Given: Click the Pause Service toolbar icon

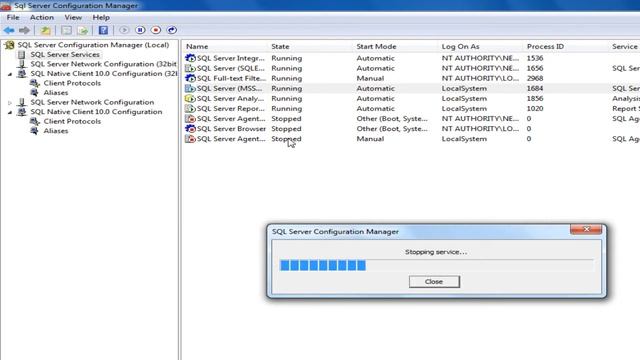Looking at the screenshot, I should tap(140, 30).
